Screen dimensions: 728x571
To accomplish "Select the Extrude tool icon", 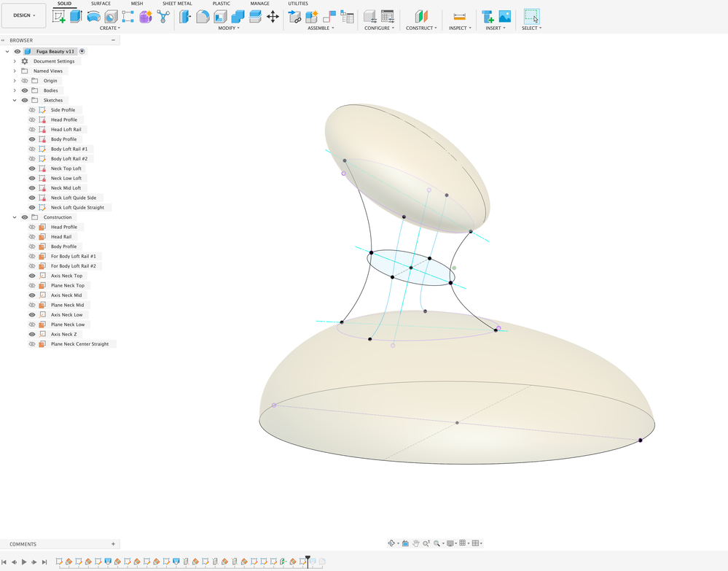I will click(x=76, y=17).
